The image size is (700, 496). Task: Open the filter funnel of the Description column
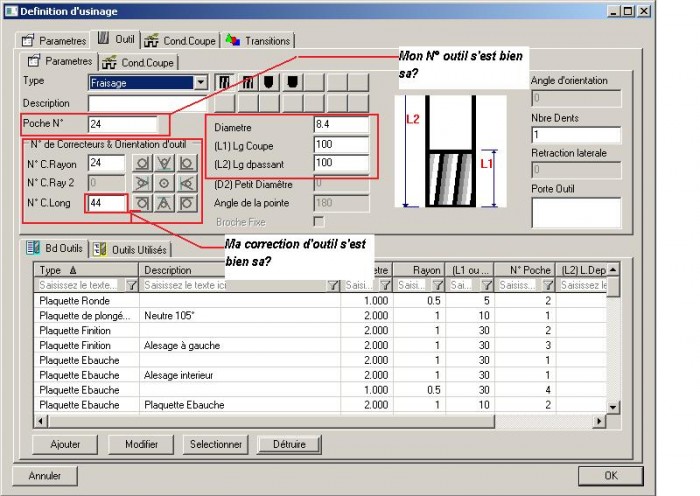(333, 285)
